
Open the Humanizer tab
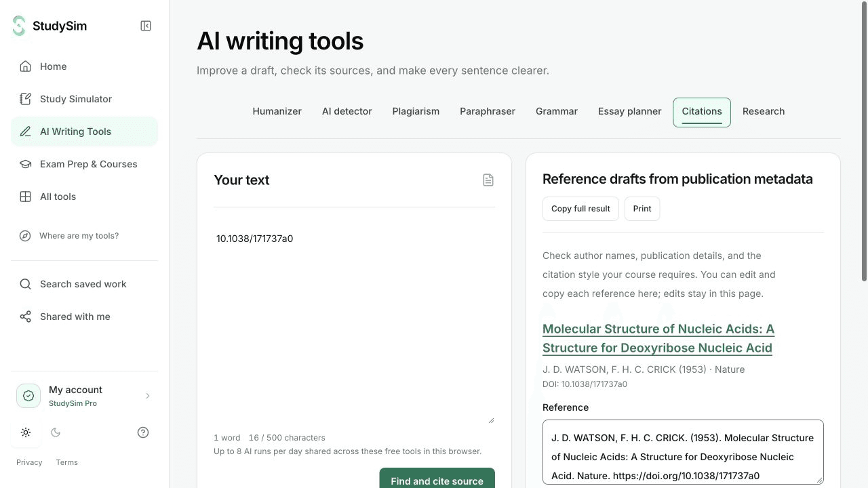[277, 112]
